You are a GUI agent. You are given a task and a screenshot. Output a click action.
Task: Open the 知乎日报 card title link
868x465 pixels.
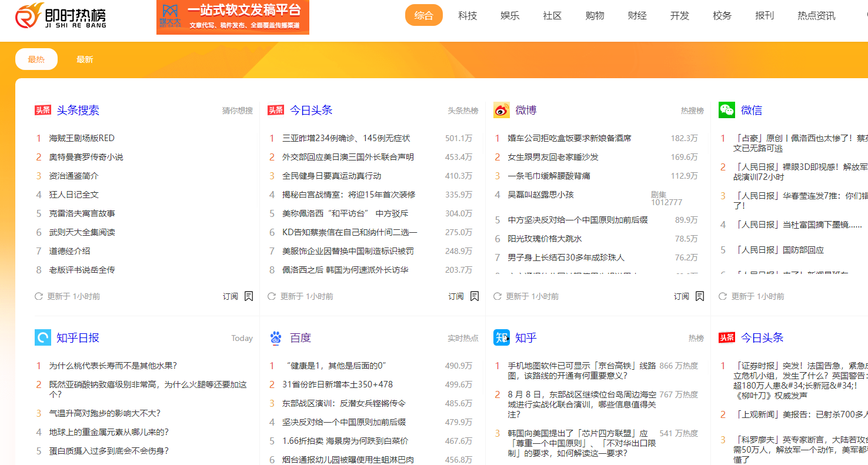coord(78,337)
